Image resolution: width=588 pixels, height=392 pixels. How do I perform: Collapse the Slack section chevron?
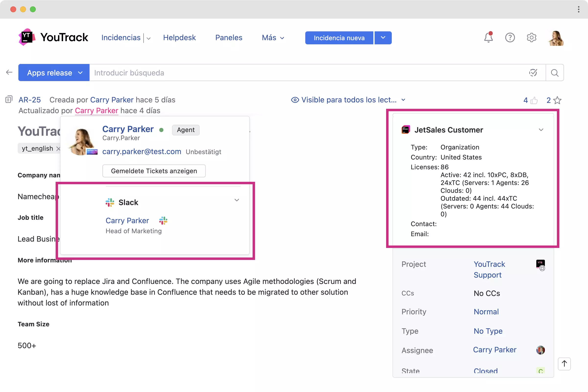236,200
